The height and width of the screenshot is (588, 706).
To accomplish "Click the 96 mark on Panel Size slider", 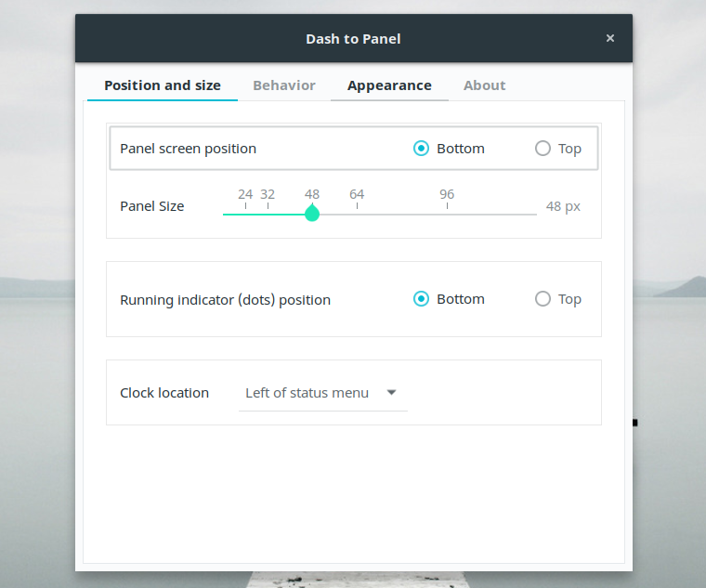I will [x=447, y=214].
